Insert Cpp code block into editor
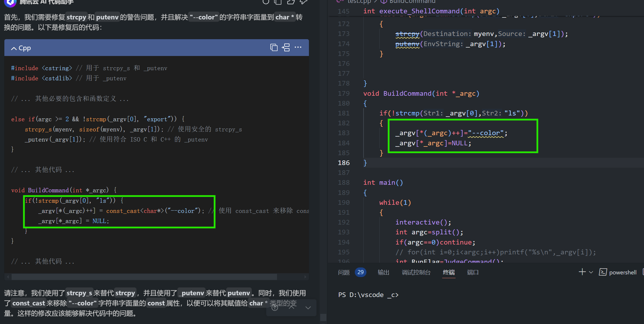This screenshot has width=644, height=324. [286, 48]
